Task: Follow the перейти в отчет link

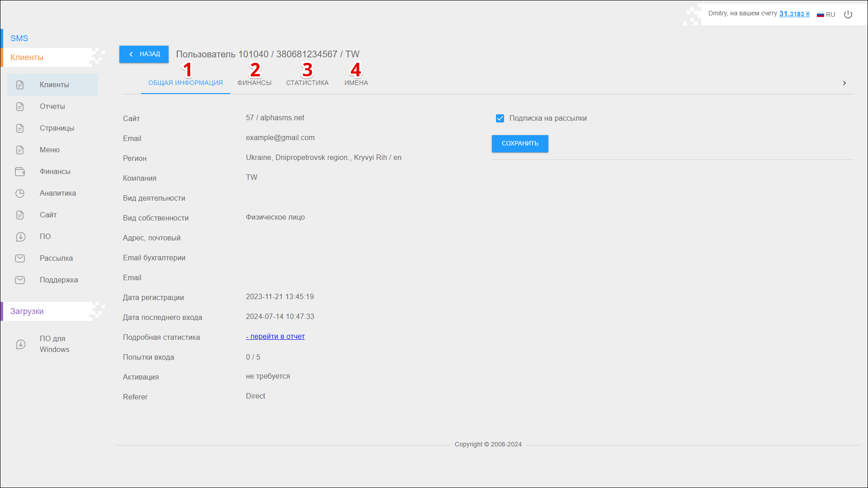Action: click(x=275, y=337)
